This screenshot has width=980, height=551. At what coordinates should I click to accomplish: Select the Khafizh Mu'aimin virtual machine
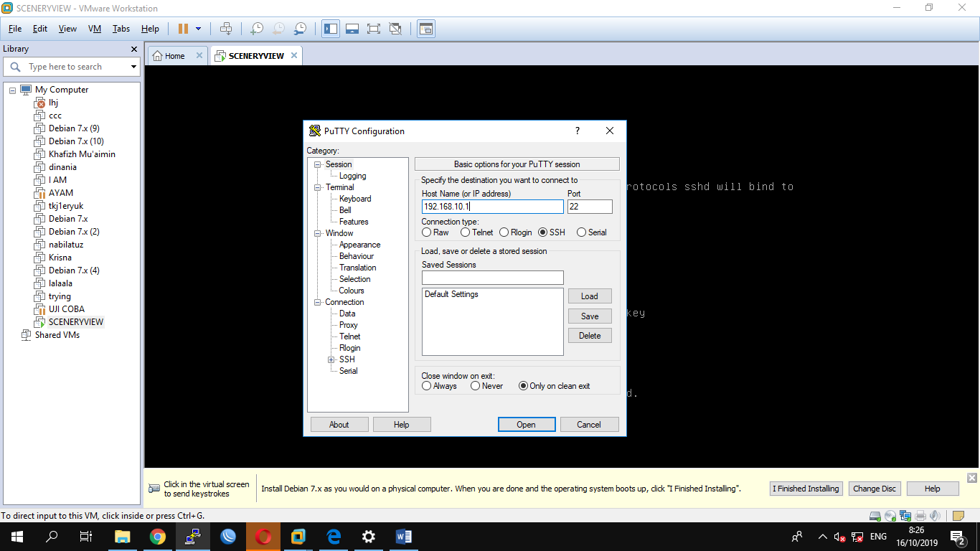(82, 154)
